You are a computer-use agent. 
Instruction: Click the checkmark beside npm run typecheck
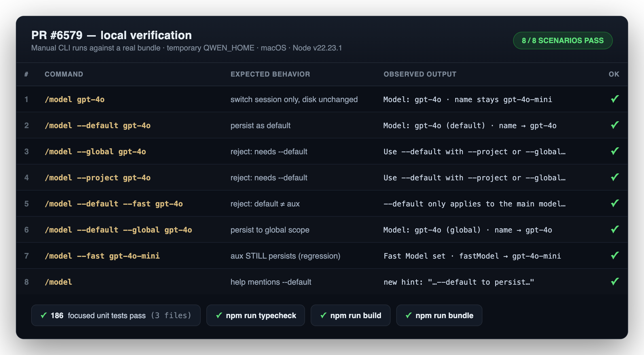pyautogui.click(x=219, y=315)
